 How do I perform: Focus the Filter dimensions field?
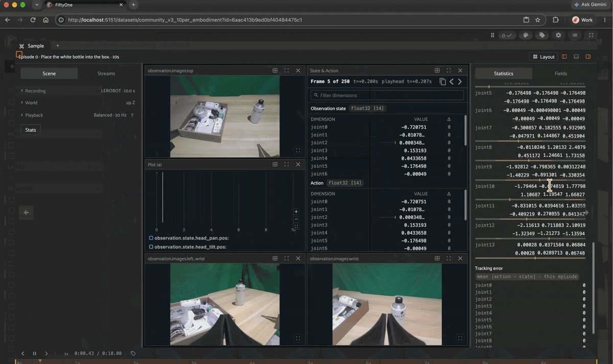(x=387, y=95)
